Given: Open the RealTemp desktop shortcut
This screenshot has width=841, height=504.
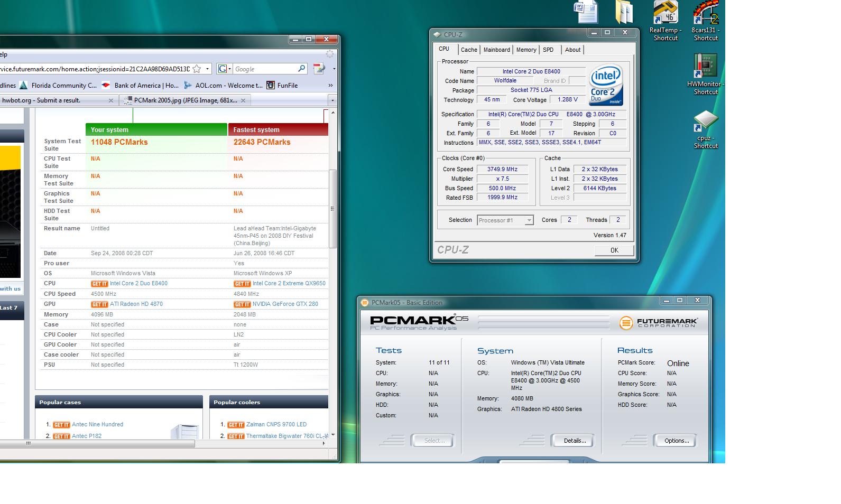Looking at the screenshot, I should [x=666, y=21].
